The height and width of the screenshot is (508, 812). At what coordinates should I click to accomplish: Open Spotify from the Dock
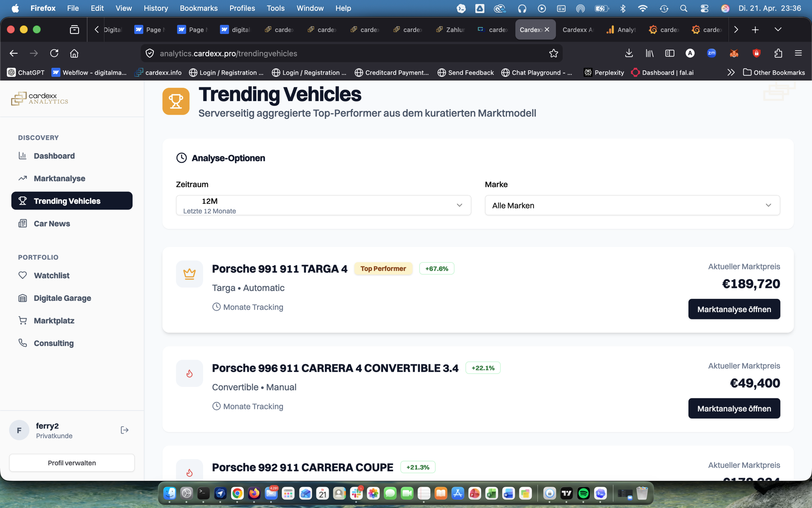pyautogui.click(x=583, y=494)
